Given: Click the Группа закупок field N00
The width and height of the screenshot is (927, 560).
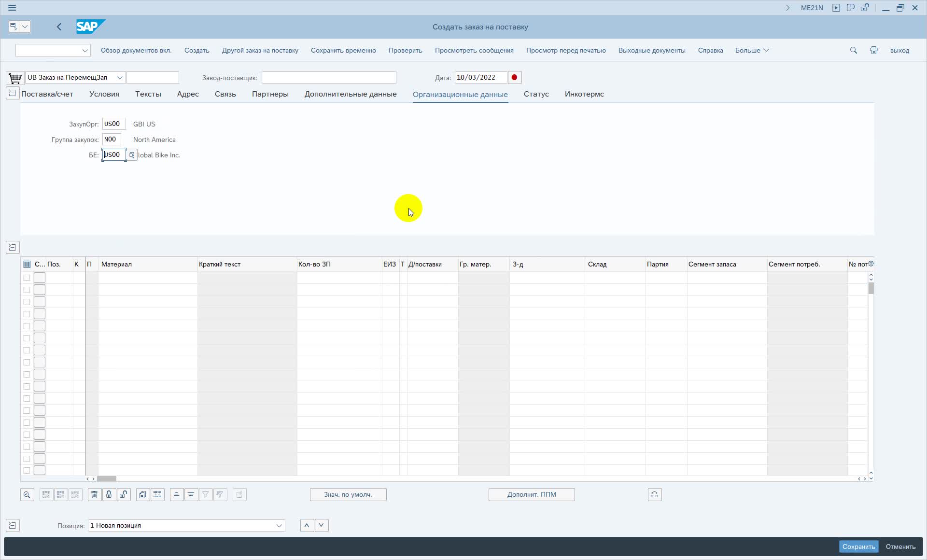Looking at the screenshot, I should click(112, 140).
